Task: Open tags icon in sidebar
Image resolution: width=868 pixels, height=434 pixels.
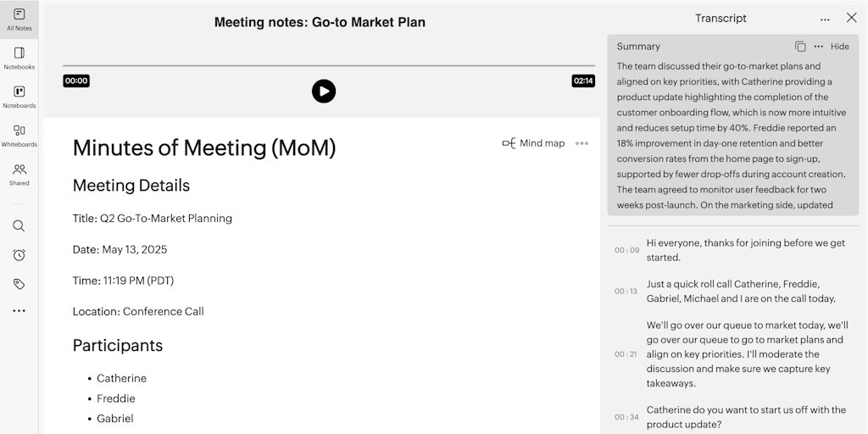Action: coord(19,284)
